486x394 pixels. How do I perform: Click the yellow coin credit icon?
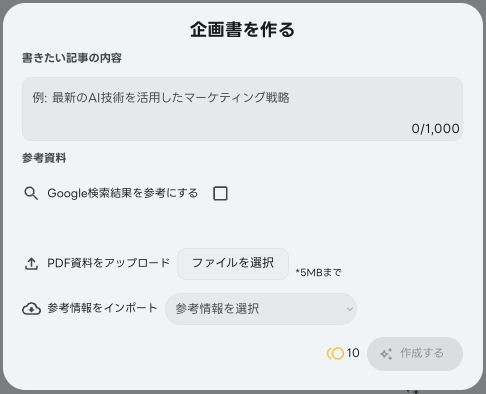pos(335,353)
